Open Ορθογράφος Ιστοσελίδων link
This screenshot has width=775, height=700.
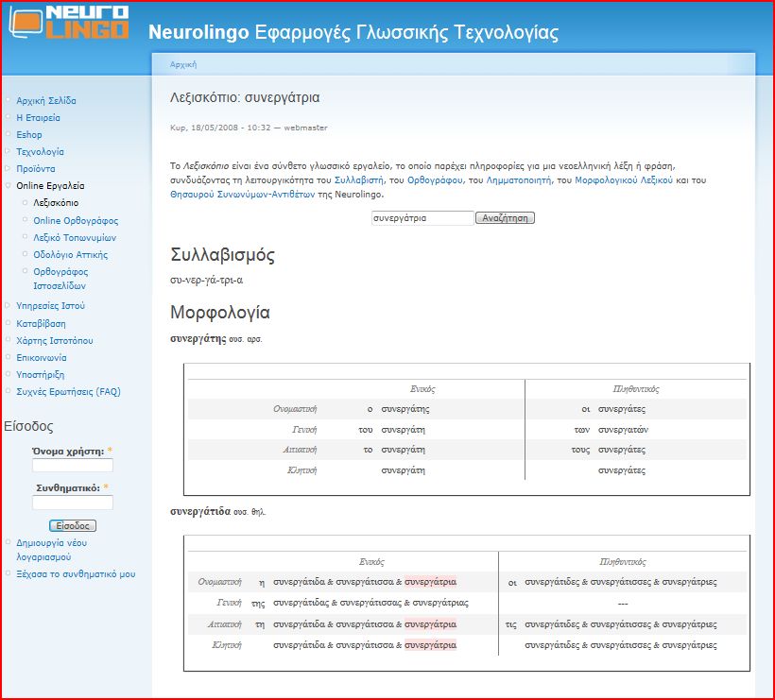point(60,279)
